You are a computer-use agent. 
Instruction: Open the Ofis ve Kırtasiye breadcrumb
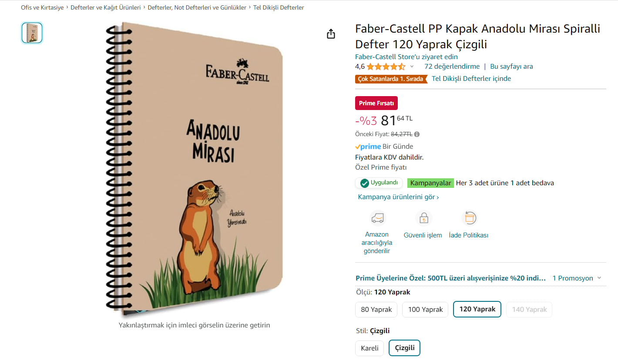coord(42,7)
